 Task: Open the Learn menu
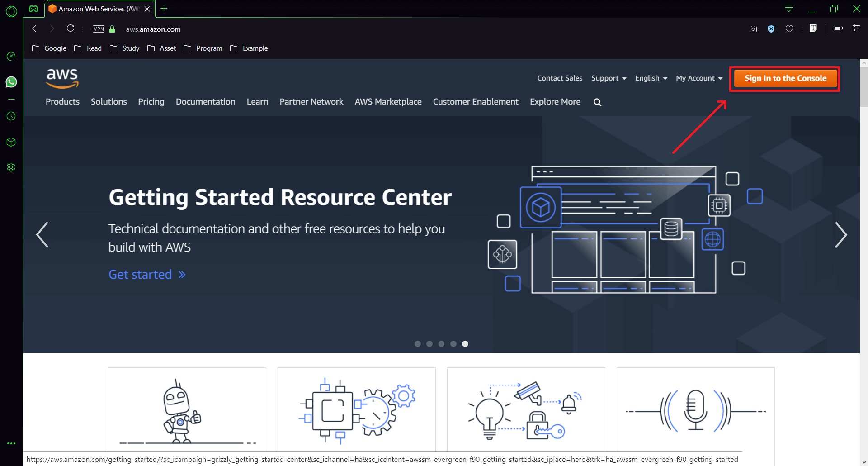click(x=257, y=102)
